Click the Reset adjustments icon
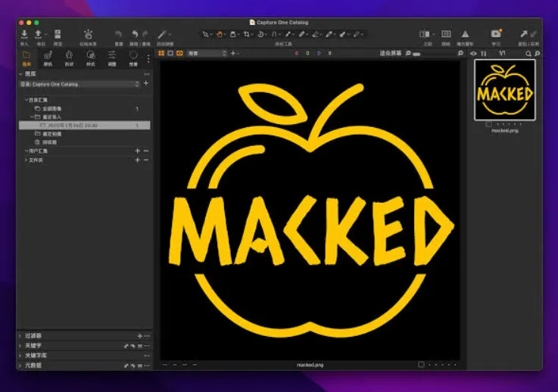The image size is (558, 392). (119, 34)
